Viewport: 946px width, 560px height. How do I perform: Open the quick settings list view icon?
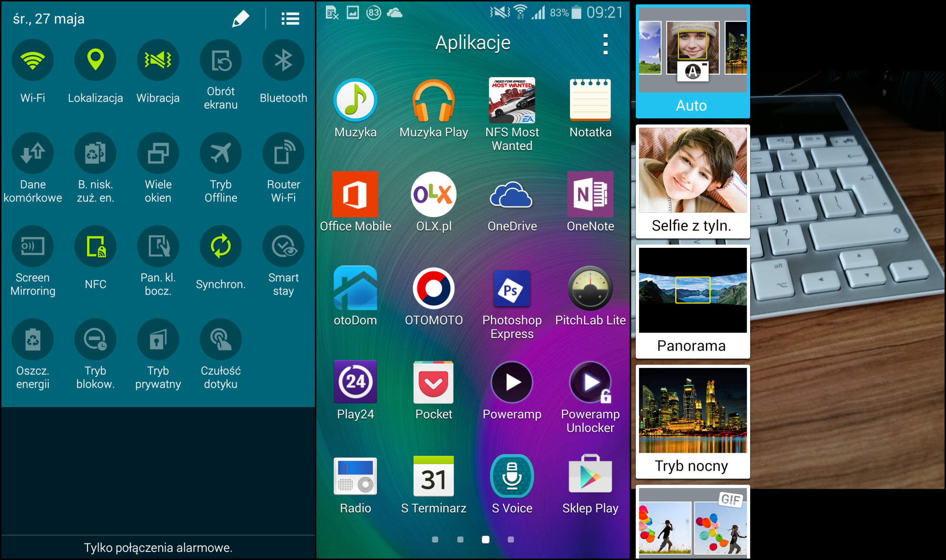pos(290,19)
